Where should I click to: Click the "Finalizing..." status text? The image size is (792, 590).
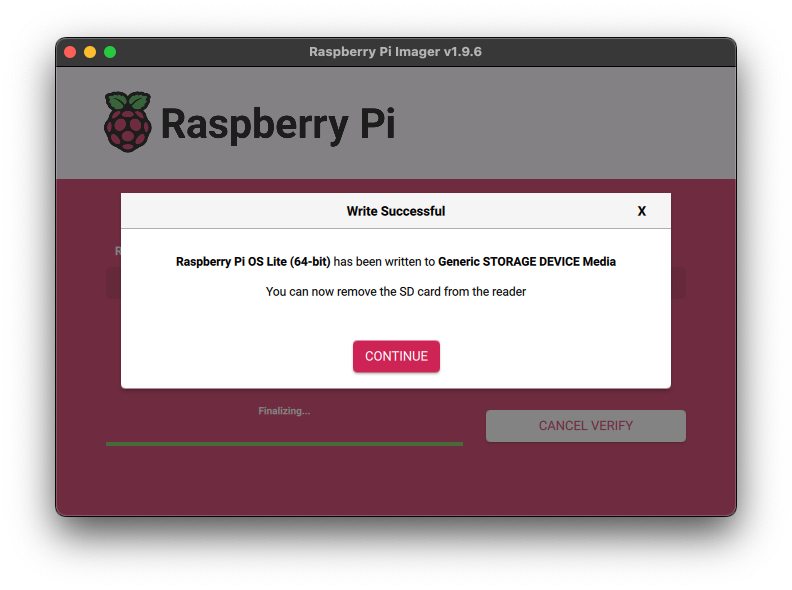click(x=284, y=411)
